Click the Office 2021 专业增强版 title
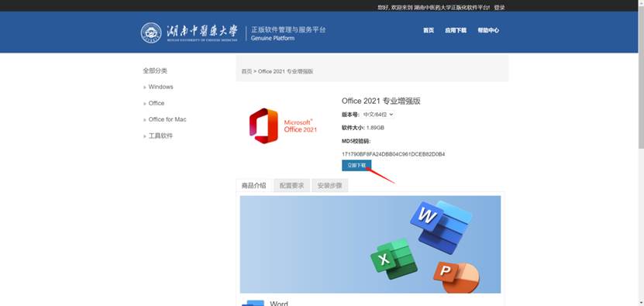The image size is (644, 306). [381, 101]
